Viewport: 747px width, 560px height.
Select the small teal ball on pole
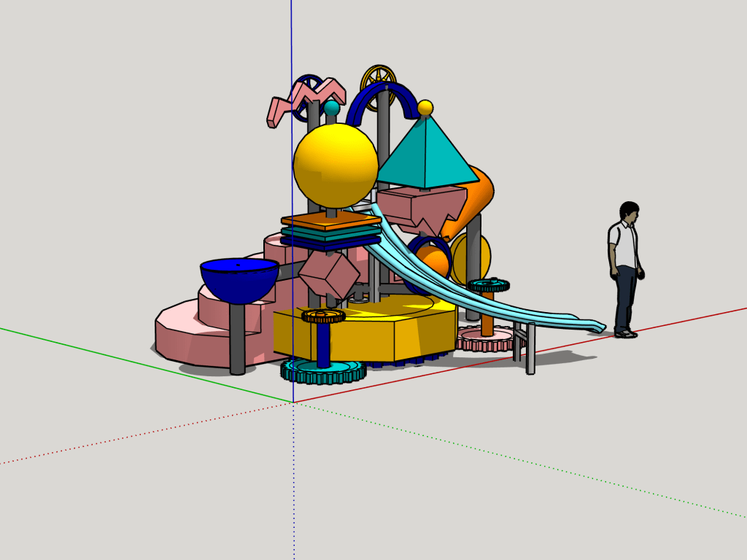(x=332, y=108)
